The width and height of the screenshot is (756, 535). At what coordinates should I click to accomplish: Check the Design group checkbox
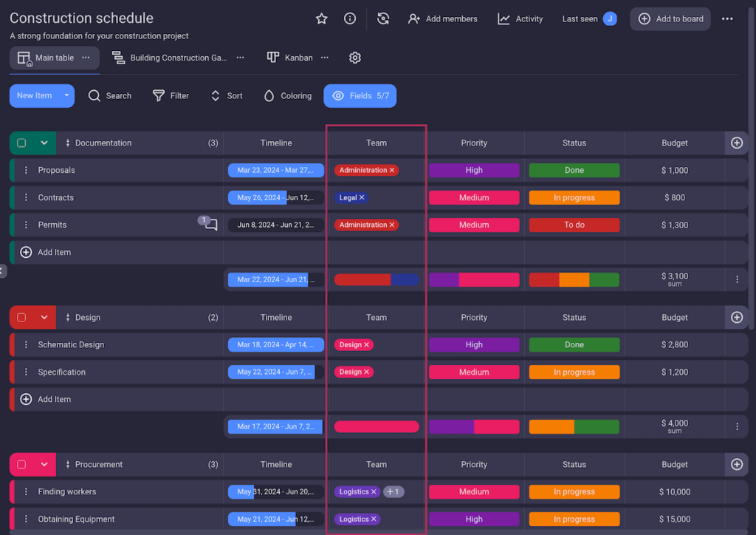[x=20, y=317]
